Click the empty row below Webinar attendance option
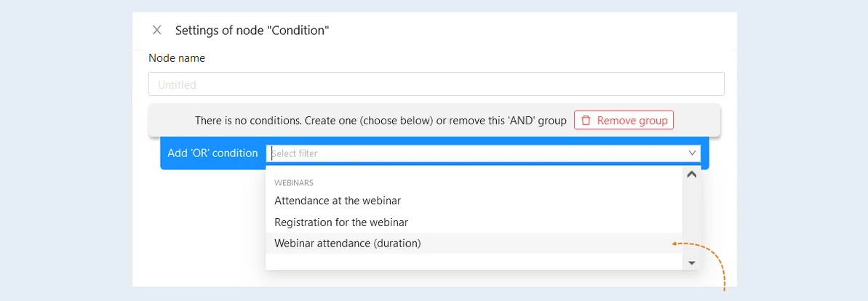Screen dimensions: 868x301 474,261
